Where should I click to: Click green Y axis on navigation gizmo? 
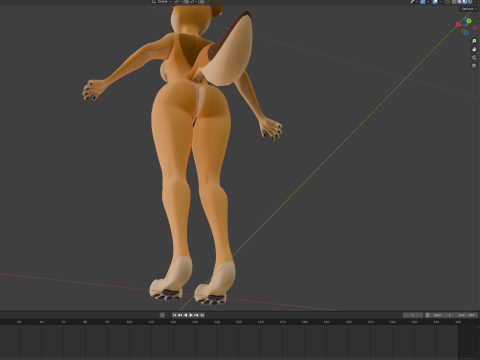click(469, 21)
